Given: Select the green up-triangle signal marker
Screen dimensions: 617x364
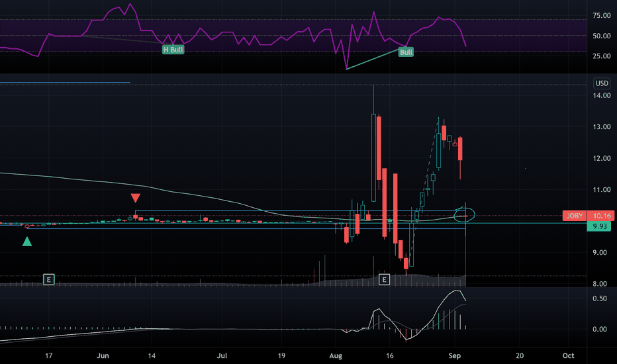Looking at the screenshot, I should [27, 242].
